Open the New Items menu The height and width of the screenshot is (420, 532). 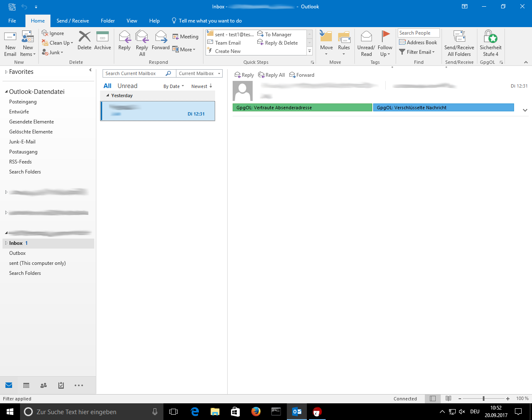coord(28,43)
